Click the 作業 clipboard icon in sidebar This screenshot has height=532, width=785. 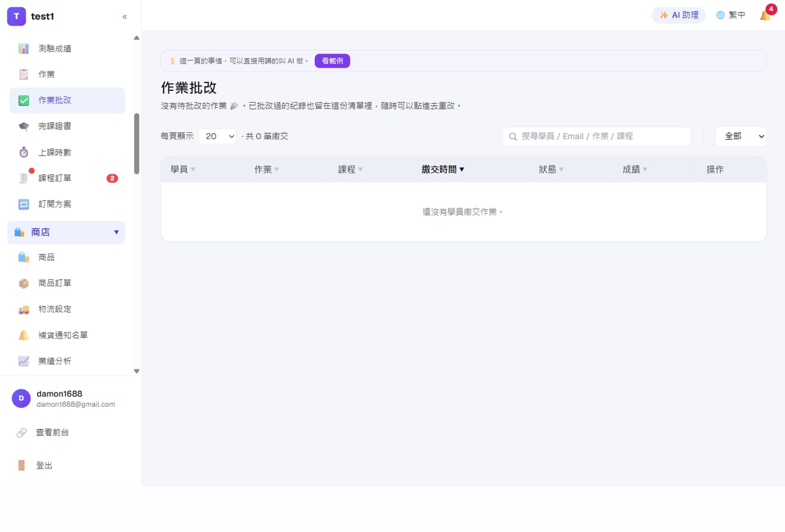[x=24, y=75]
